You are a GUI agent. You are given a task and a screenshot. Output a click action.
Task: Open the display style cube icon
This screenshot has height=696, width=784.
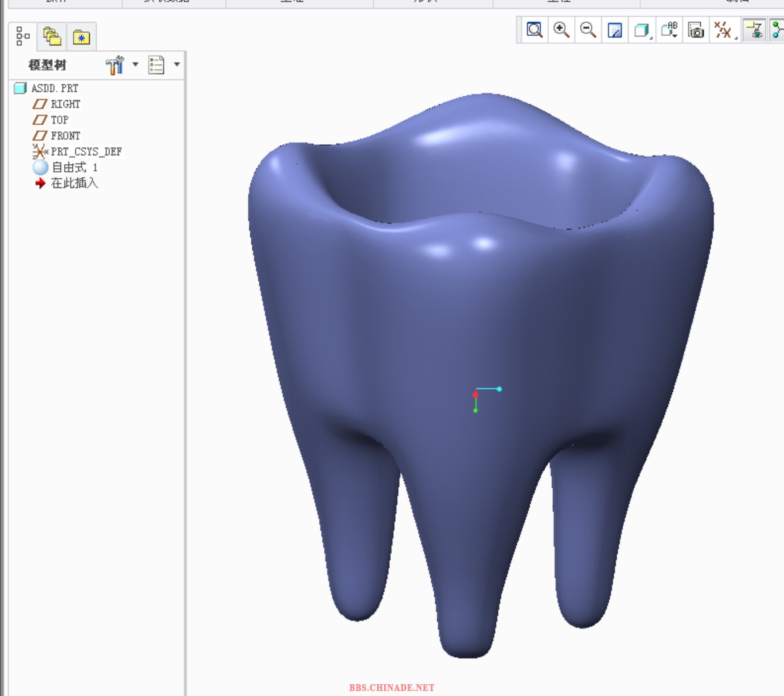(642, 30)
